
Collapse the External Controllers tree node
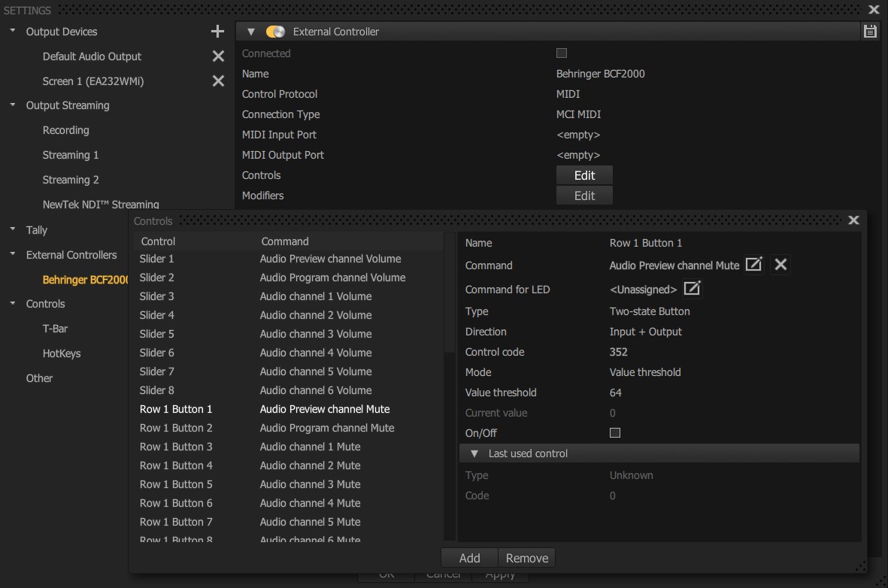pyautogui.click(x=13, y=254)
